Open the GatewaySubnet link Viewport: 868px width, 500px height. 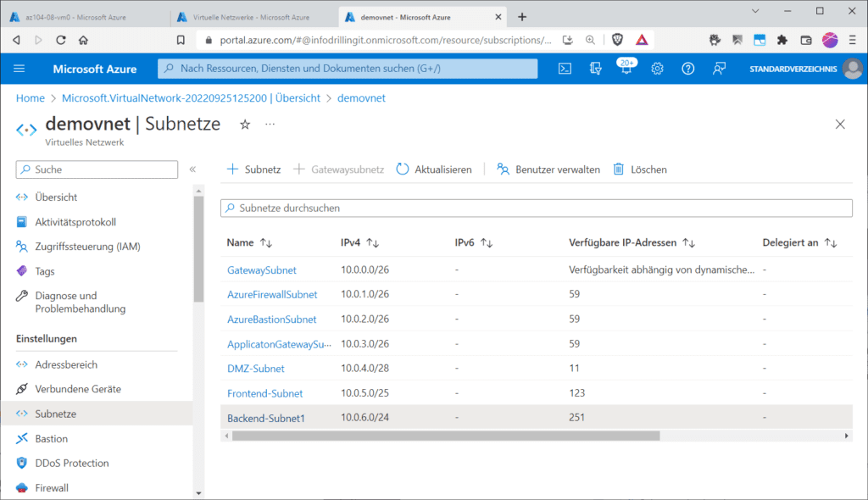(262, 270)
